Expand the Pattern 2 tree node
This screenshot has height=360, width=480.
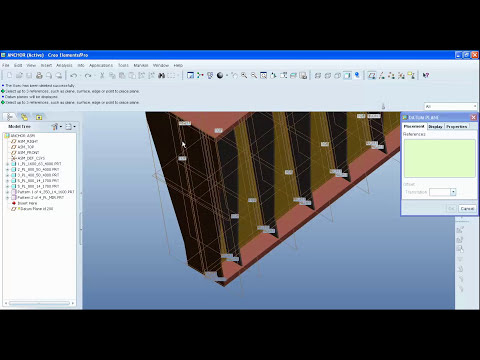8,198
